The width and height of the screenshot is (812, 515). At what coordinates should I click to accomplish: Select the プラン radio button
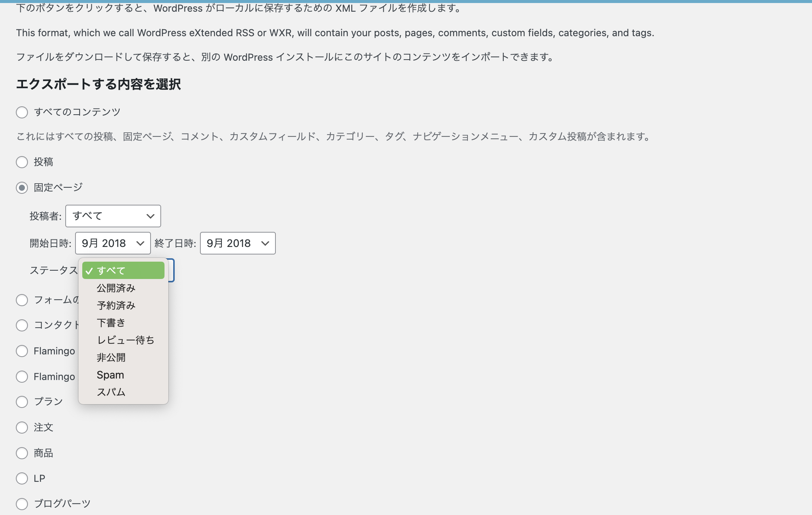22,402
